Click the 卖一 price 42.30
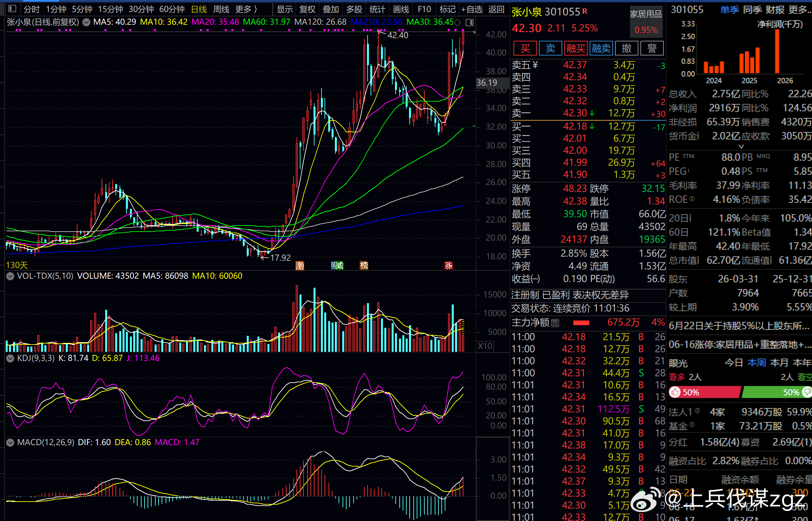 tap(575, 113)
